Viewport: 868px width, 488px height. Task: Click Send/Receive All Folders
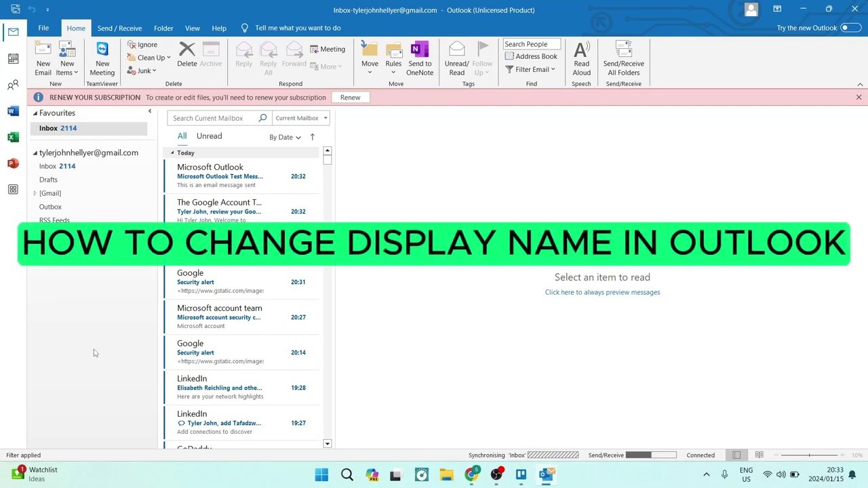tap(623, 58)
